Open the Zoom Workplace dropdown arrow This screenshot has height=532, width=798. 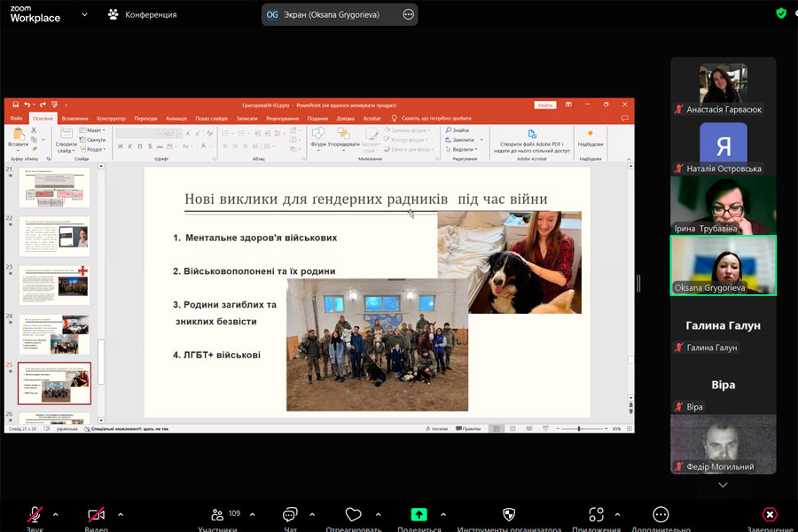tap(84, 14)
